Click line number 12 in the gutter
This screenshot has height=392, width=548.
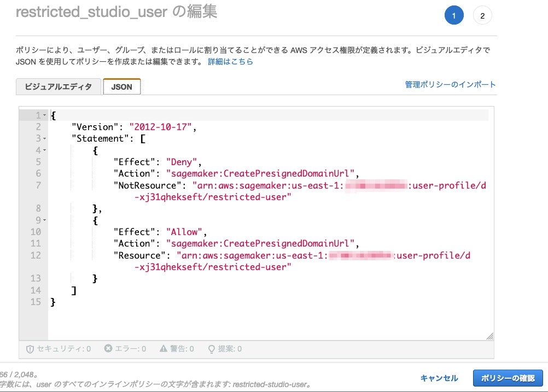tap(36, 255)
